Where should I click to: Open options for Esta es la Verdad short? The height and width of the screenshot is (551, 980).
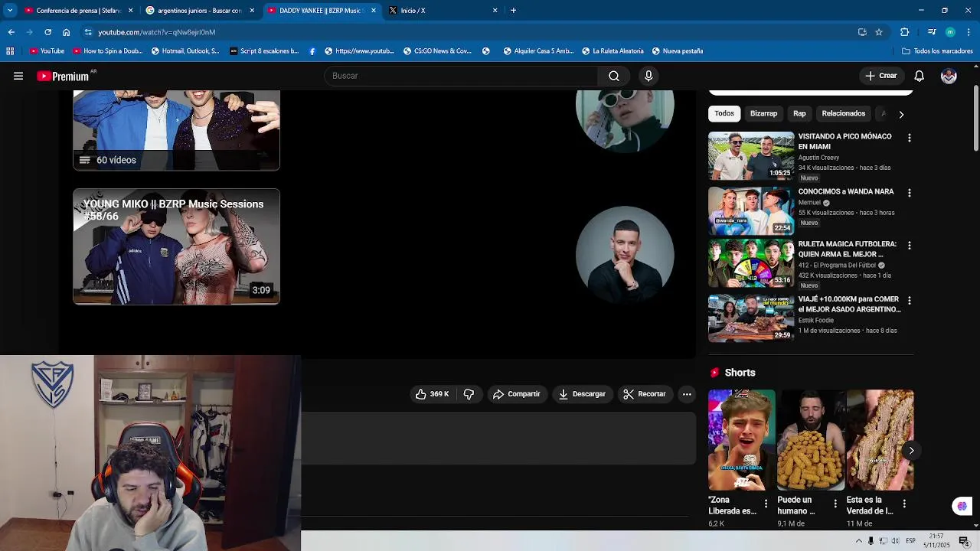[904, 504]
